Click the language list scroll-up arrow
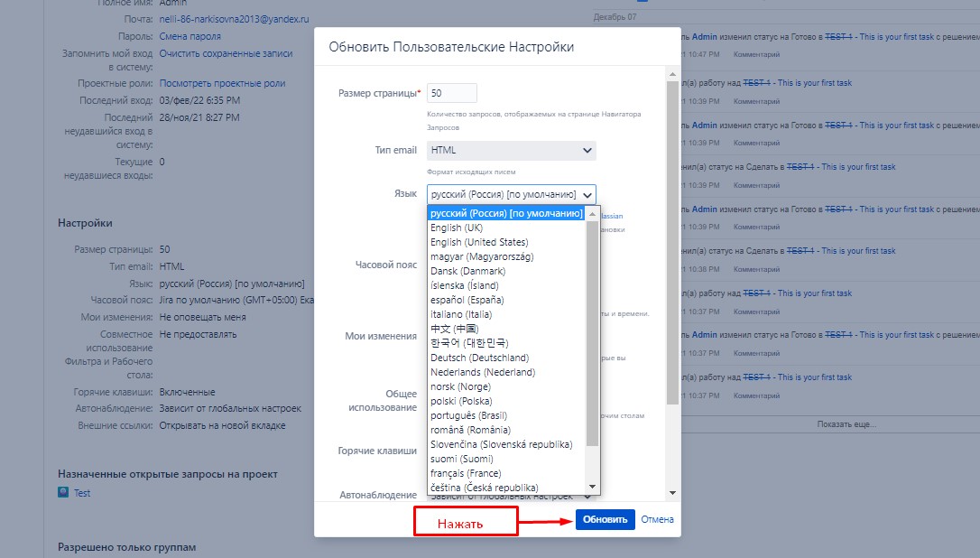The width and height of the screenshot is (980, 558). pos(593,214)
